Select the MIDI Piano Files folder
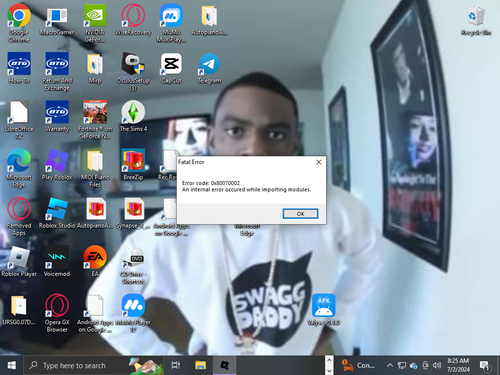 (x=95, y=168)
